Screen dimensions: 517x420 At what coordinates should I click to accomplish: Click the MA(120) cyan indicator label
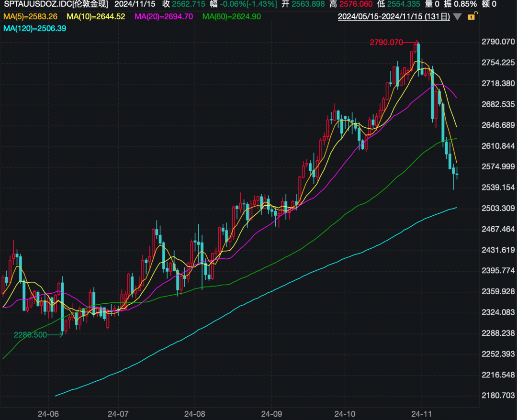tap(34, 29)
